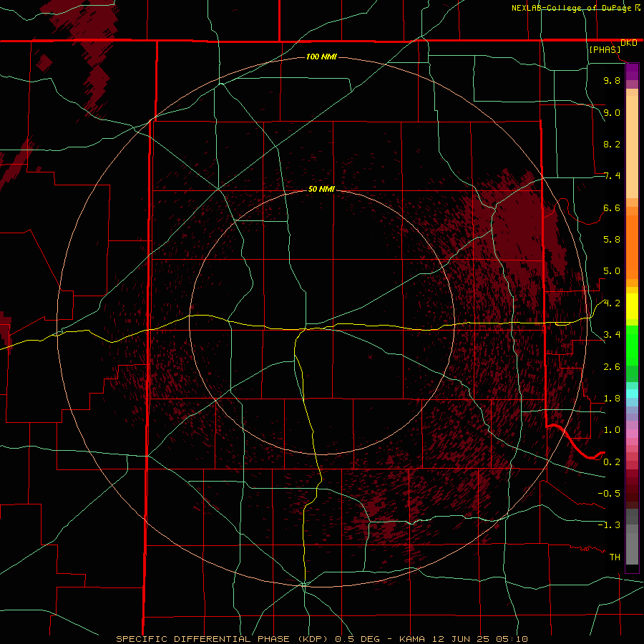Click the 5.8 scale value
Image resolution: width=644 pixels, height=644 pixels.
[612, 240]
